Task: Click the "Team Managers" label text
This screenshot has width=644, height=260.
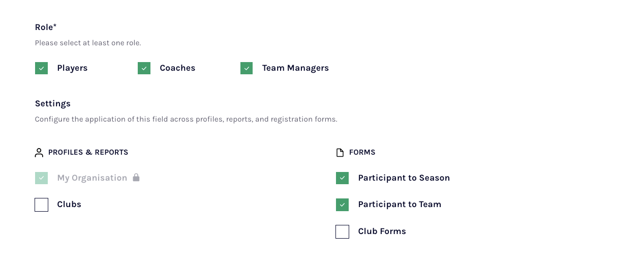Action: tap(295, 68)
